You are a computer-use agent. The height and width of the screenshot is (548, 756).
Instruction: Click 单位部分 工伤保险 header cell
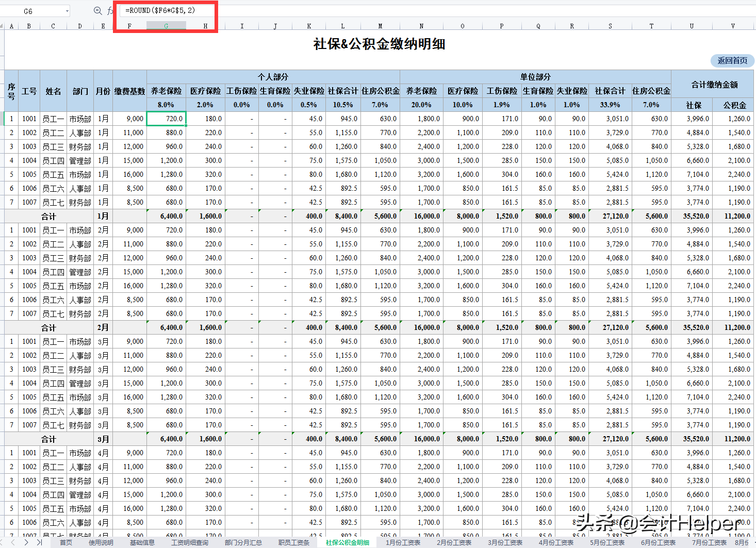(x=502, y=91)
